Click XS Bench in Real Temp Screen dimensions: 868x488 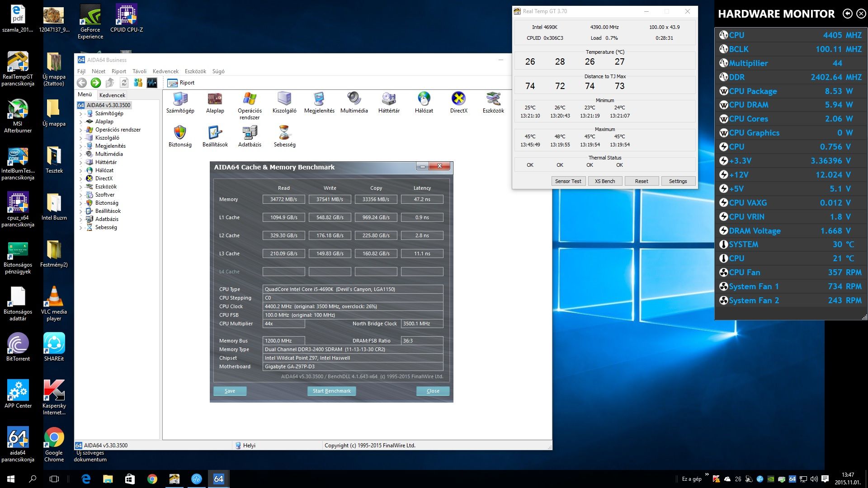[605, 181]
